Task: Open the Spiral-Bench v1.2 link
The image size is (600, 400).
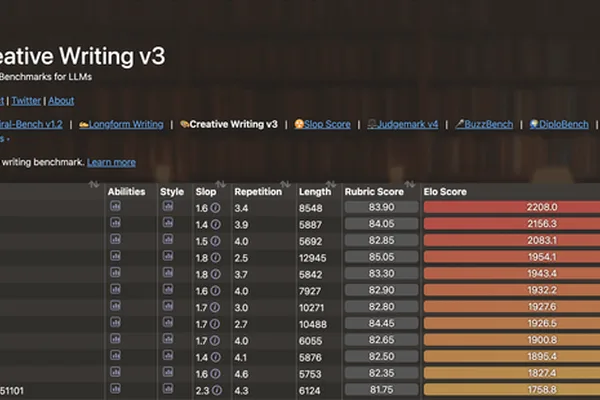Action: (31, 124)
